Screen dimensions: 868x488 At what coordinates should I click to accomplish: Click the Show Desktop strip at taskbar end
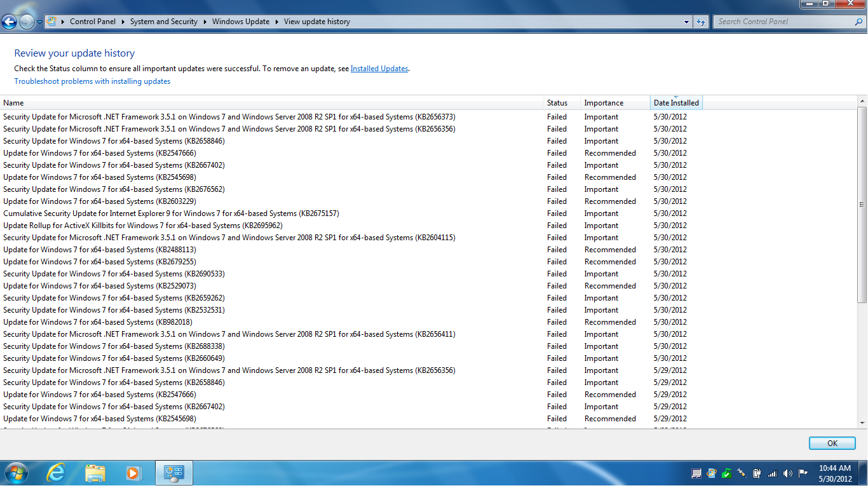[x=863, y=473]
